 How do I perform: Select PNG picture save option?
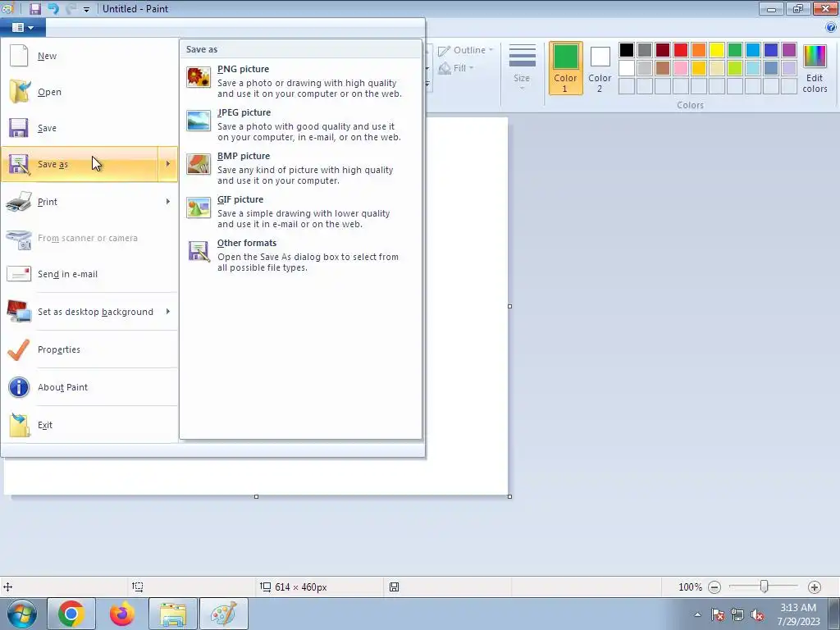point(300,81)
